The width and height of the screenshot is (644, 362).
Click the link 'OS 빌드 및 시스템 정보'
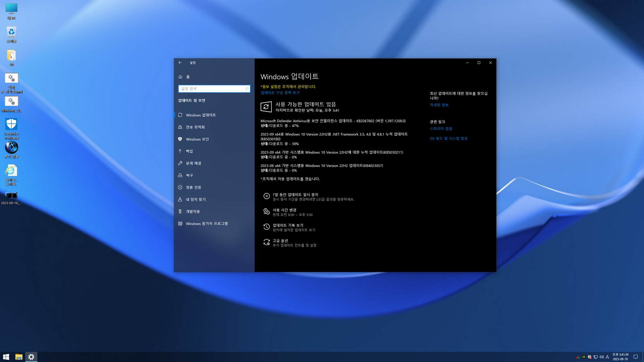click(x=449, y=138)
